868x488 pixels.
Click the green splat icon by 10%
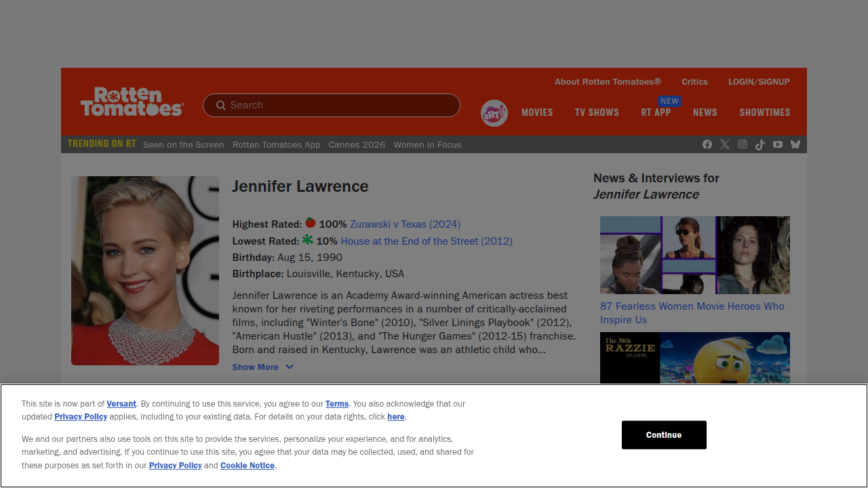pyautogui.click(x=308, y=240)
